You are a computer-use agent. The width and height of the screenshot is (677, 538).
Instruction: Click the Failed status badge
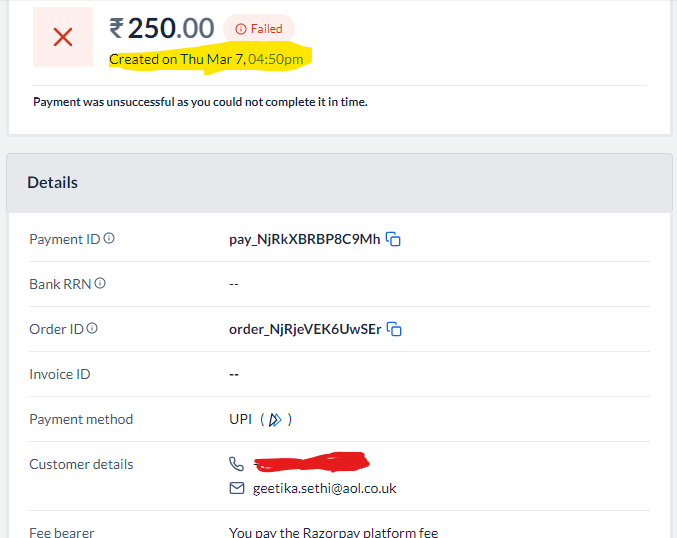pos(259,29)
